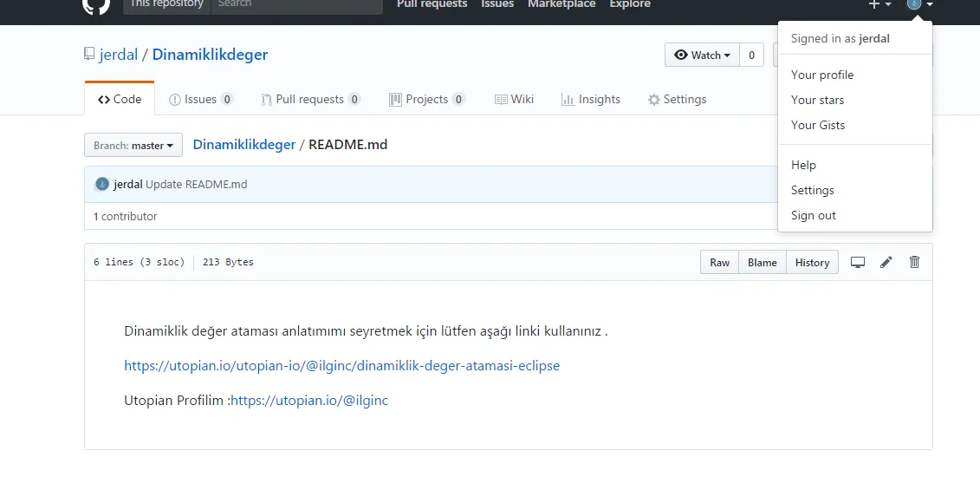Open the Dinamiklikdeger repository title link
Image resolution: width=980 pixels, height=490 pixels.
coord(210,55)
